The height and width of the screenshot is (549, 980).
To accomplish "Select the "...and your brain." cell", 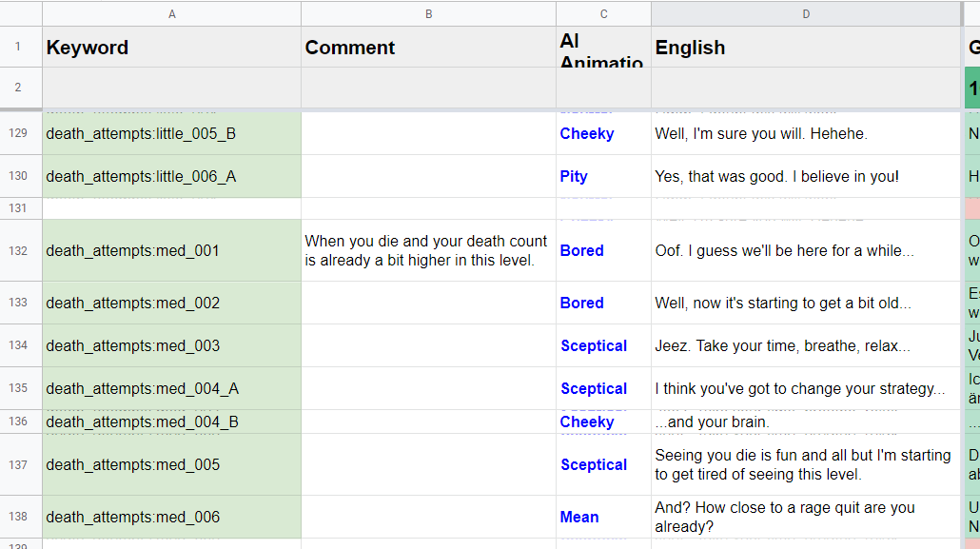I will coord(806,422).
